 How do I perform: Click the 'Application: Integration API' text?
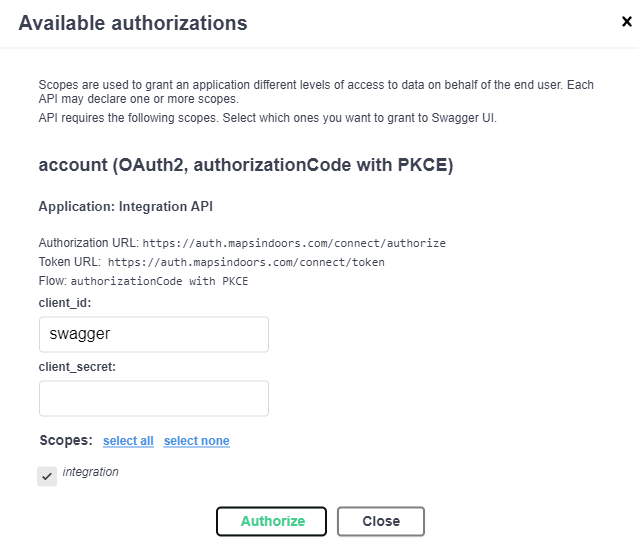coord(126,207)
